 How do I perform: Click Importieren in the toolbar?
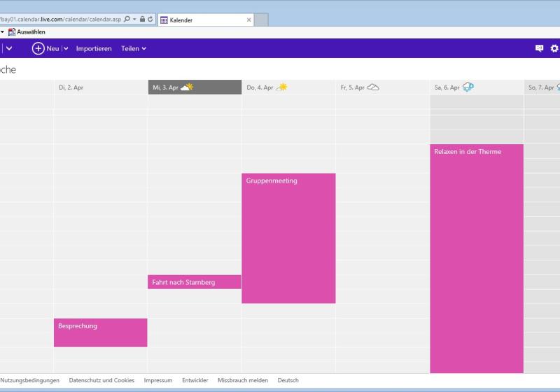click(x=94, y=48)
